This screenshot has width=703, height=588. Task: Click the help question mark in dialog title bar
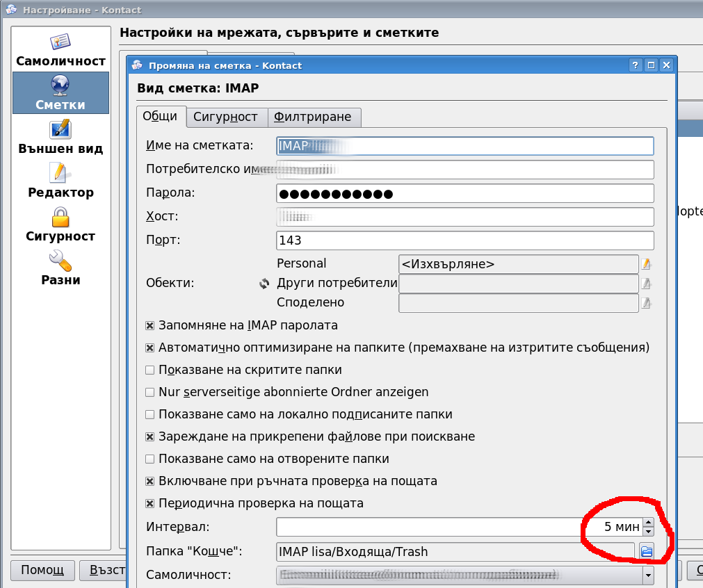pyautogui.click(x=636, y=65)
